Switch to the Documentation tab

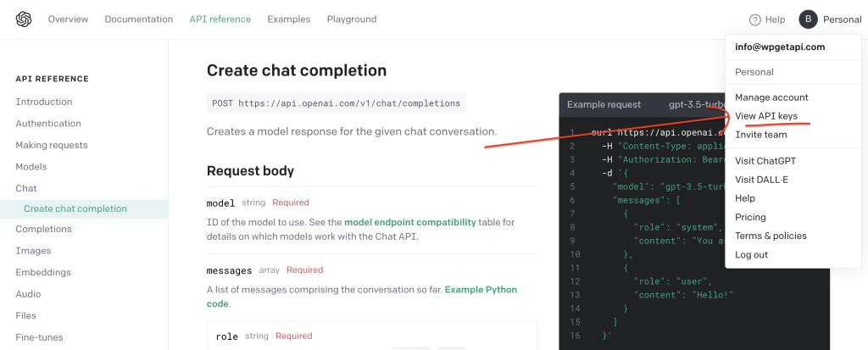click(139, 19)
